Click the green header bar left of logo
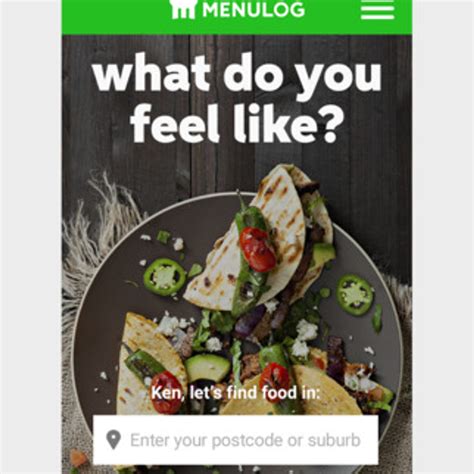Screen dimensions: 474x474 point(115,17)
